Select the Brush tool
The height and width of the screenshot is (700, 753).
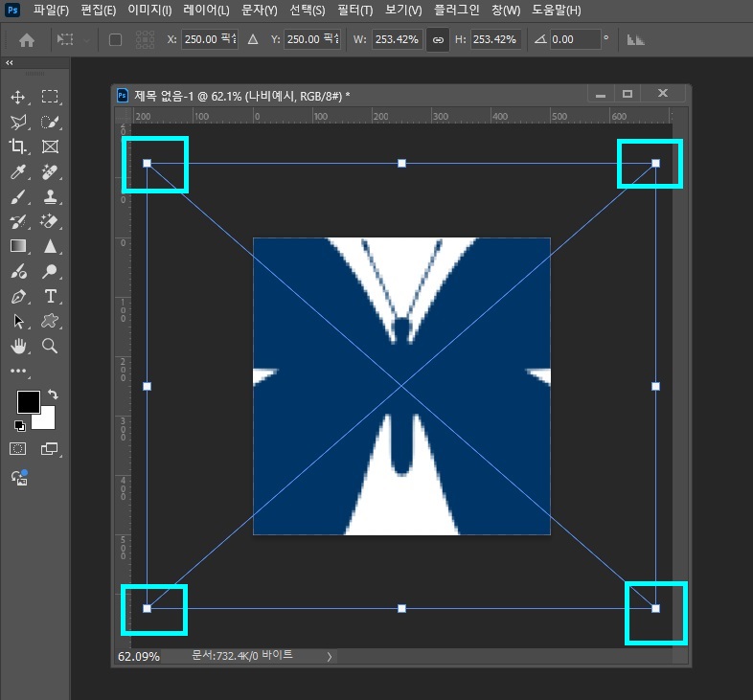18,196
